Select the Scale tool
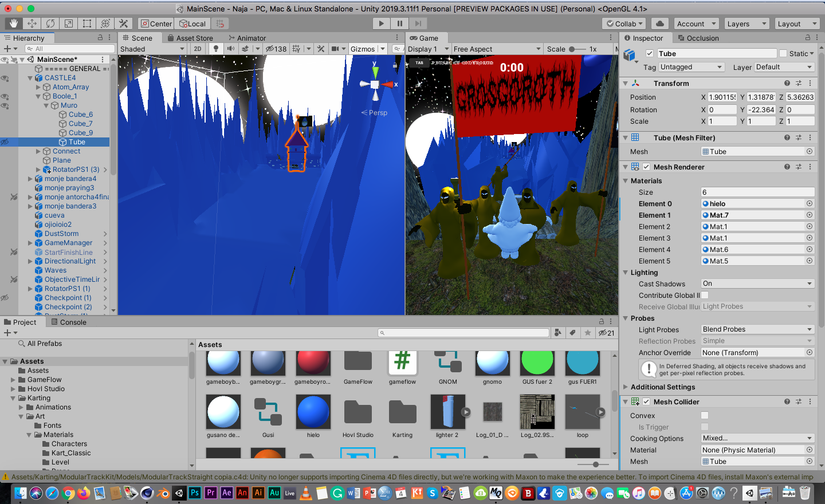Screen dimensions: 825x504 69,23
